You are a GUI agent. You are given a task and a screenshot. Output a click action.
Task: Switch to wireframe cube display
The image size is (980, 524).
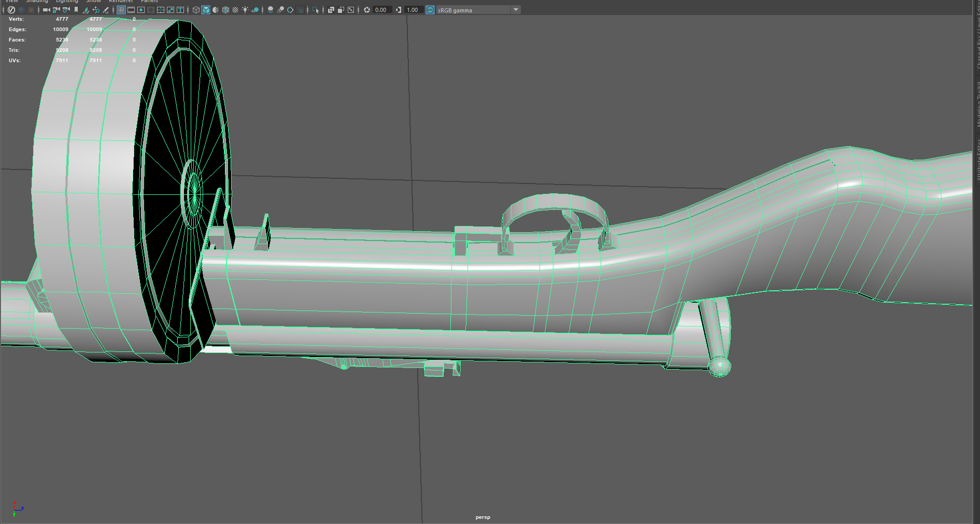click(196, 10)
